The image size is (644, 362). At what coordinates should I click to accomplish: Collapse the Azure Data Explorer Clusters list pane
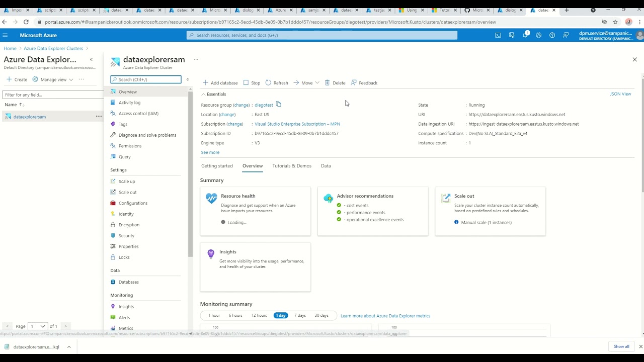[91, 59]
